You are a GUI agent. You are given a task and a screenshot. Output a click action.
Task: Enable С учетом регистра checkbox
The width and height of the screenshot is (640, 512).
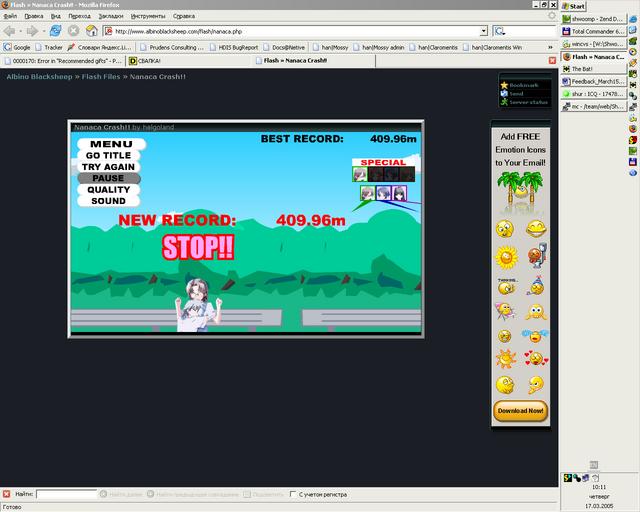point(292,494)
